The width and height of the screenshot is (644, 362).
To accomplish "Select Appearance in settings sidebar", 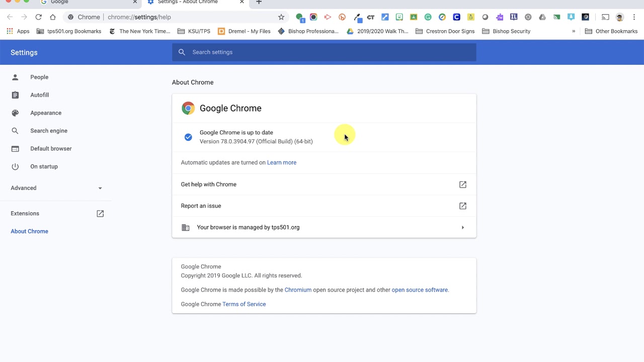I will click(46, 113).
